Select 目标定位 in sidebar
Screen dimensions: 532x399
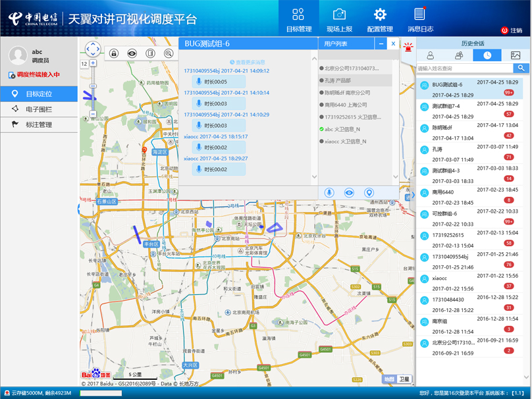pos(39,93)
